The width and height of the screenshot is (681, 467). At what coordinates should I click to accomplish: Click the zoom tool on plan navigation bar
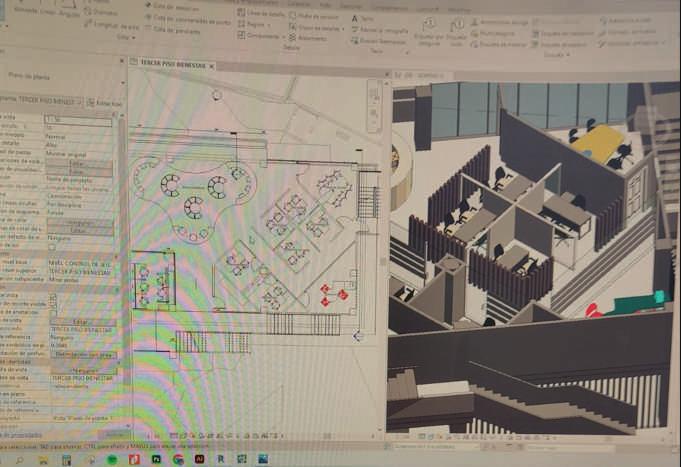click(x=374, y=114)
